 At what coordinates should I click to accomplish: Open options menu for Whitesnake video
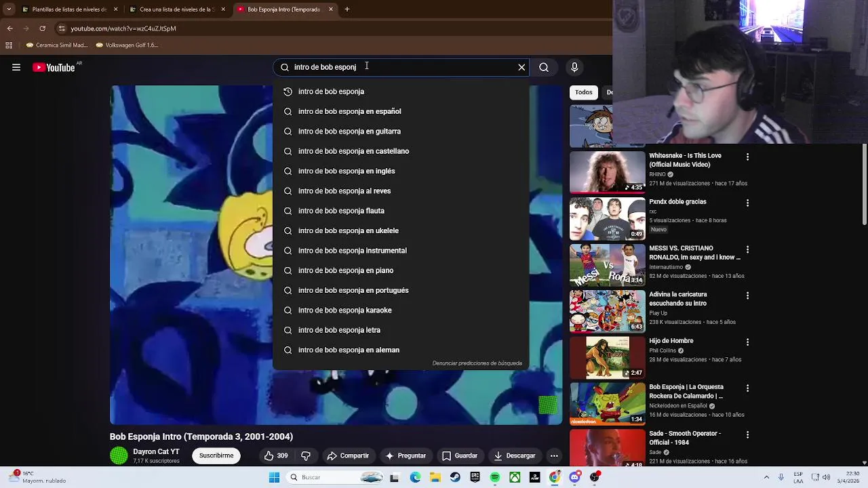(747, 157)
